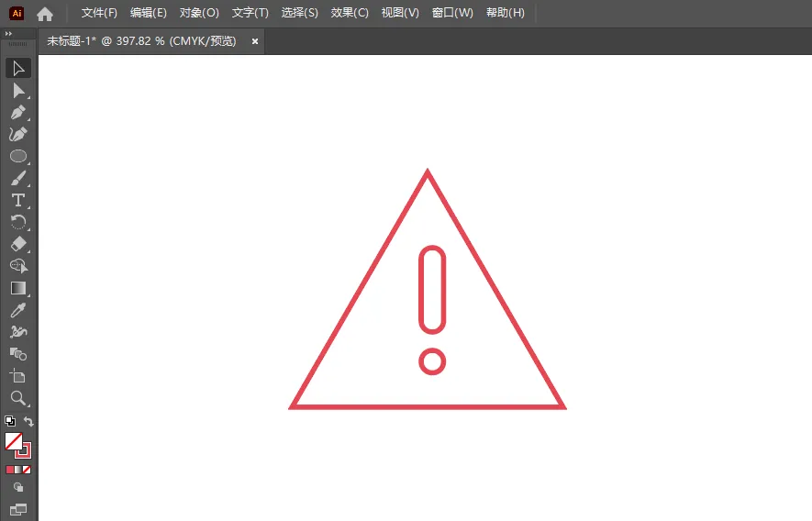The image size is (812, 521).
Task: Toggle the drawing mode icon
Action: click(x=18, y=487)
